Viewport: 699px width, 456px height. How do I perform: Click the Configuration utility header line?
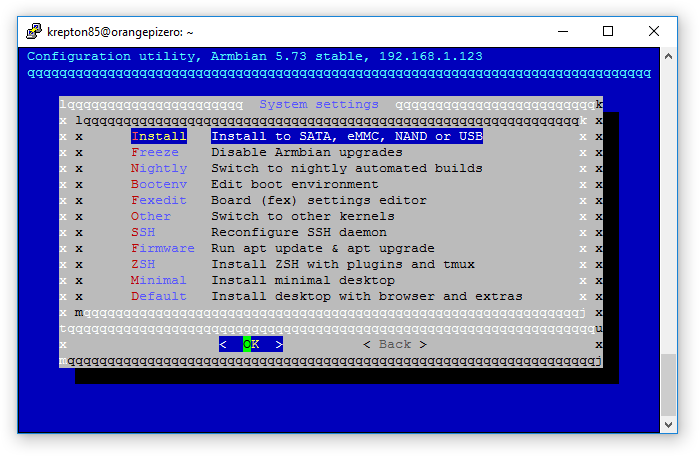[x=255, y=56]
